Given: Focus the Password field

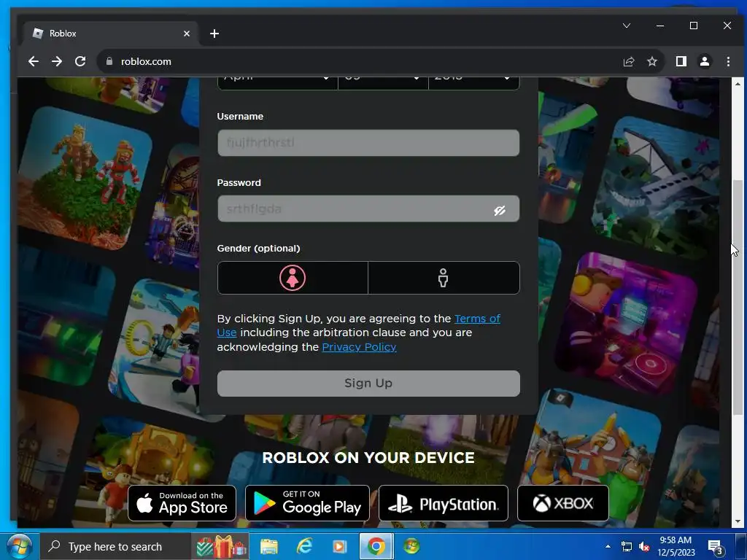Looking at the screenshot, I should 368,209.
